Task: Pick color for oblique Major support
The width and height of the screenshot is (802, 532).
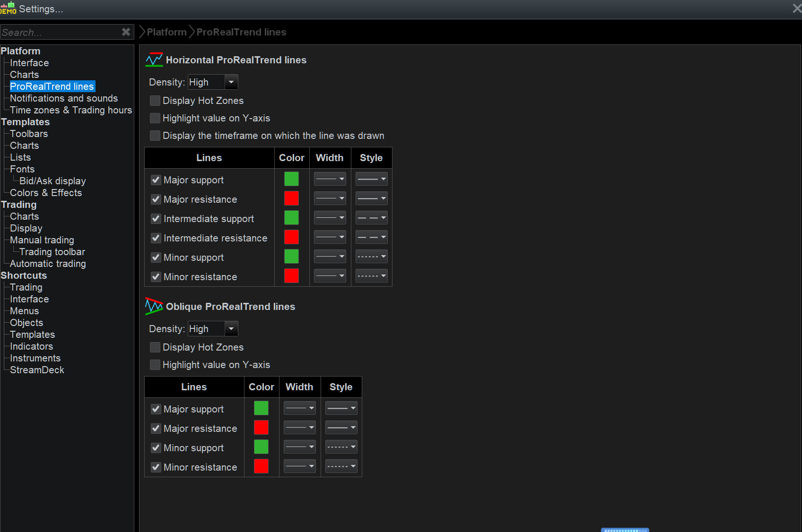Action: click(261, 408)
